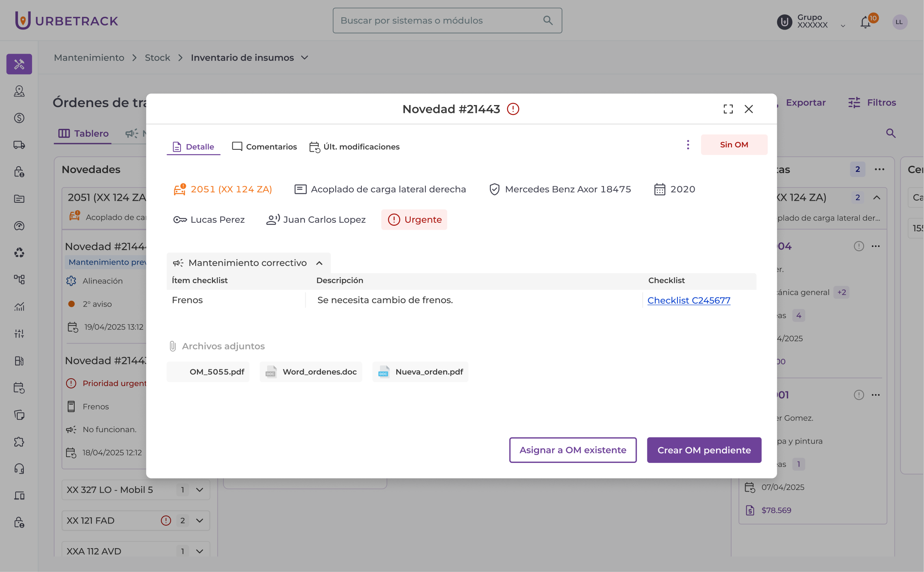Expand the Inventario de insumos breadcrumb dropdown
Viewport: 924px width, 572px height.
click(x=304, y=58)
